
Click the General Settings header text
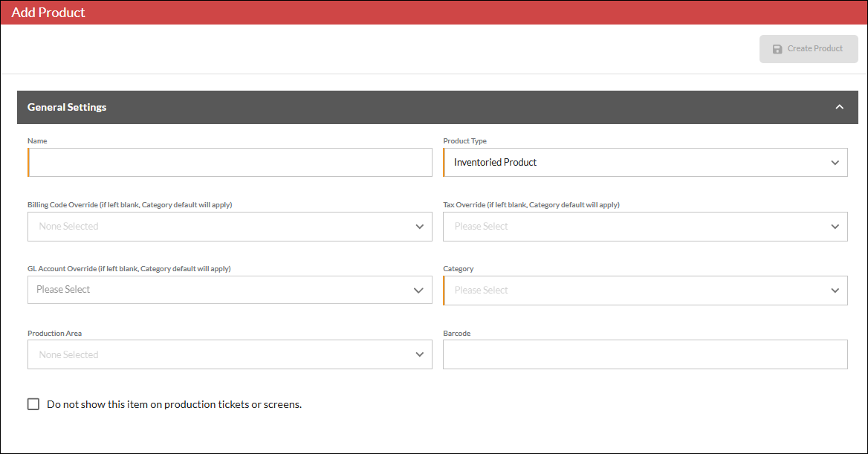(67, 107)
